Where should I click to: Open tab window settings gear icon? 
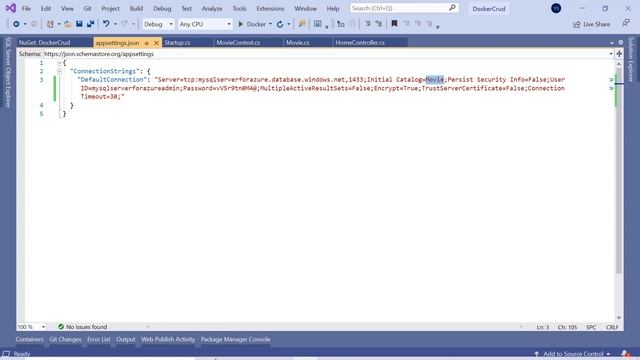click(x=621, y=42)
